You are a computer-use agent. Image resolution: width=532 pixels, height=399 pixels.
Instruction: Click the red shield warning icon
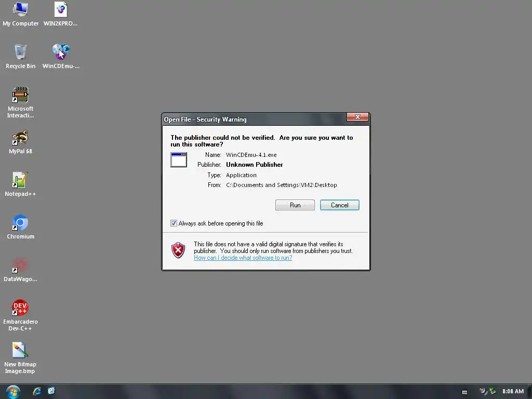pyautogui.click(x=178, y=250)
